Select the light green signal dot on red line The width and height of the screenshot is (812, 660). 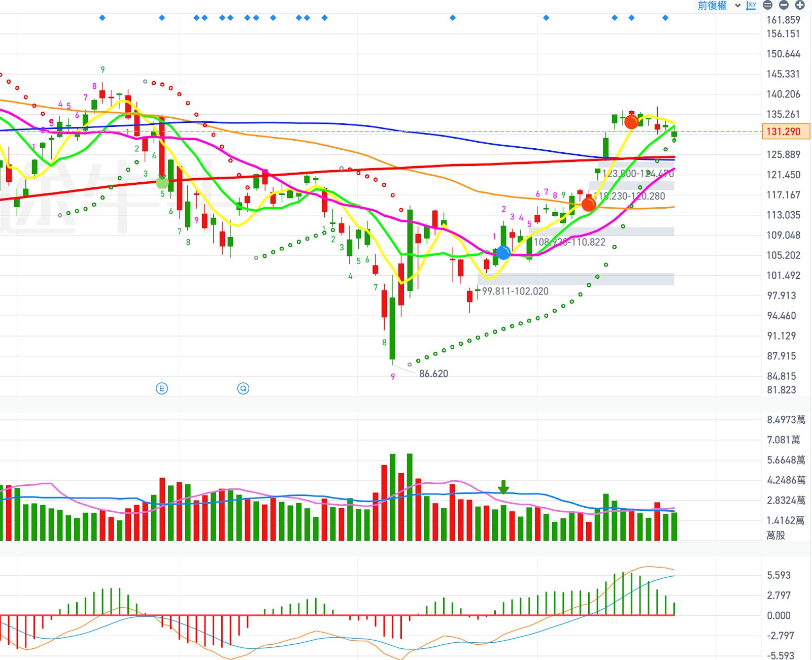click(x=162, y=182)
